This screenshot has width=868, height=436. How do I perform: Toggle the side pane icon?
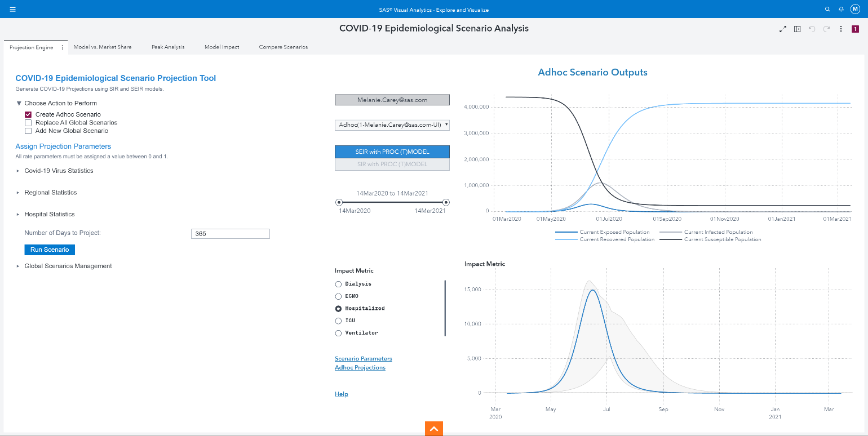(x=797, y=29)
